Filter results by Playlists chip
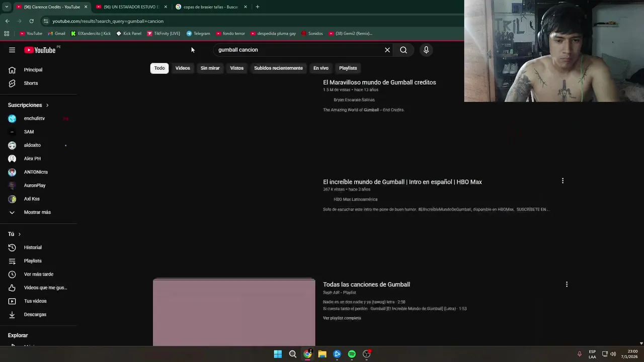This screenshot has width=644, height=362. pos(348,68)
